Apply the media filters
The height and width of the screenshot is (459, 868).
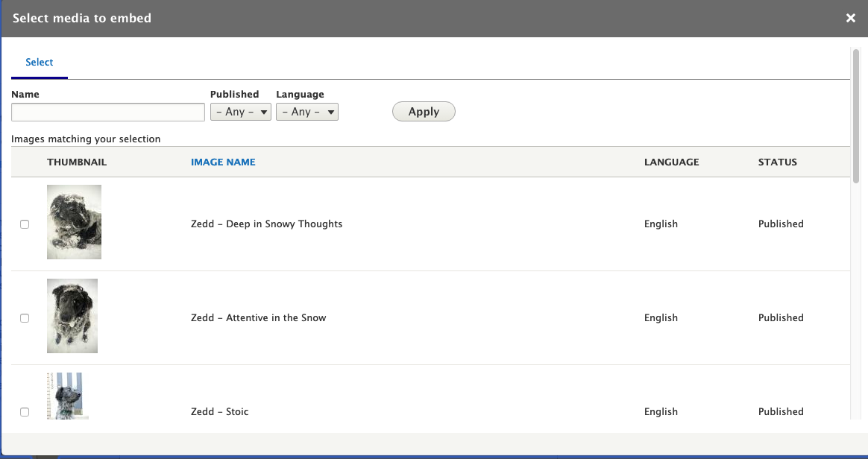(x=424, y=111)
